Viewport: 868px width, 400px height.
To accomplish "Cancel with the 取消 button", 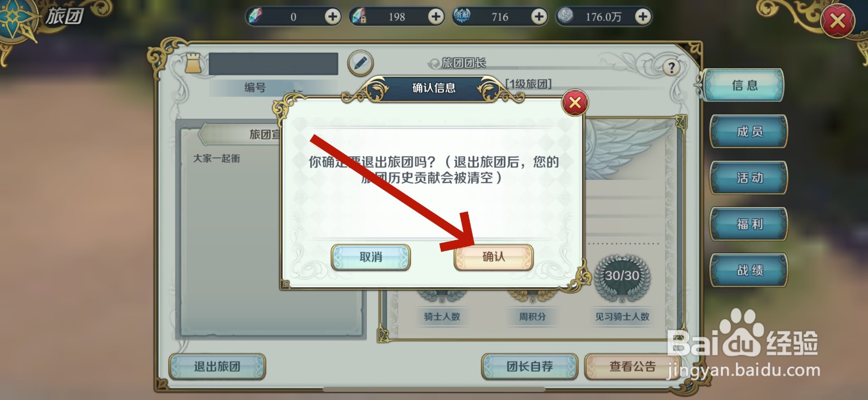I will (x=371, y=257).
